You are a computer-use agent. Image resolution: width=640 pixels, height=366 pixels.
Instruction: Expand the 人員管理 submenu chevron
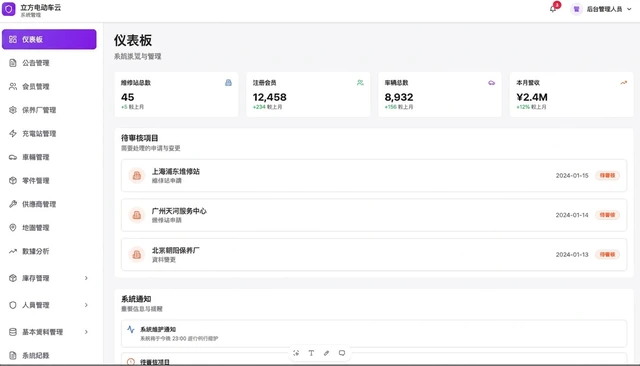pyautogui.click(x=86, y=305)
